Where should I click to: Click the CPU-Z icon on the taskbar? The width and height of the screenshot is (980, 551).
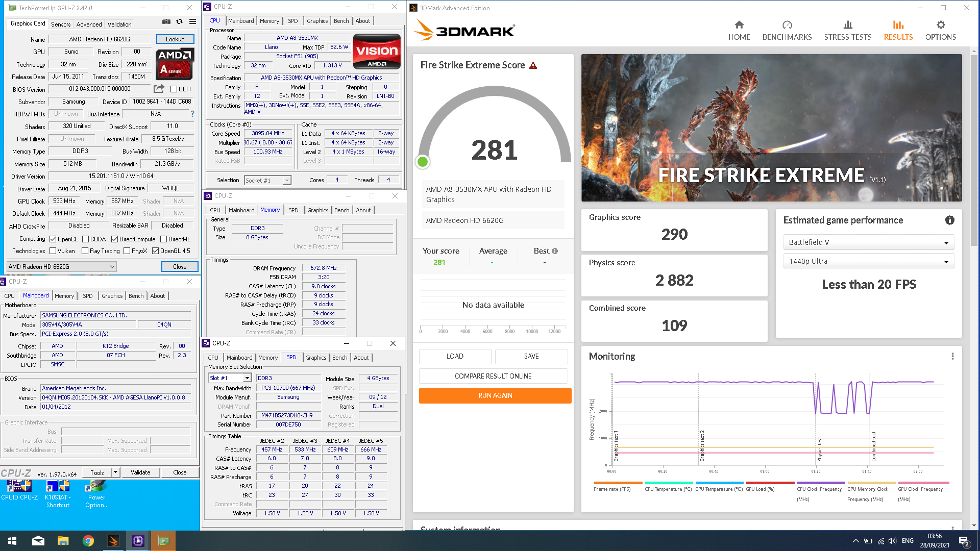(138, 541)
